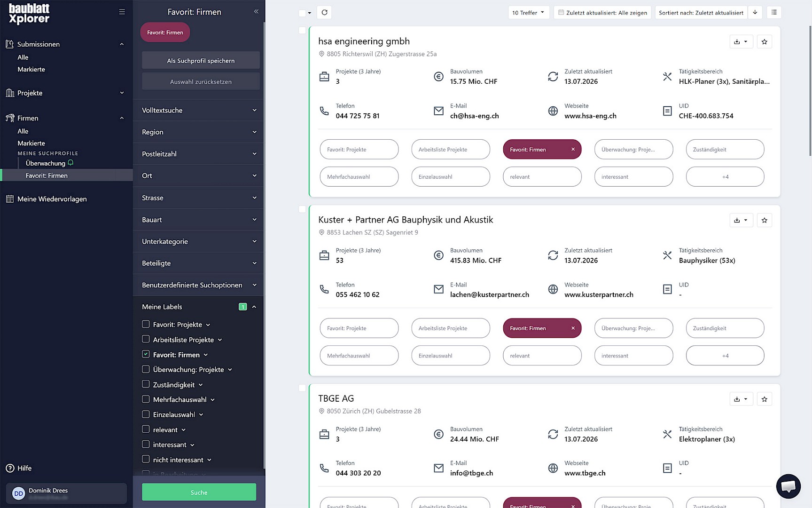Check the Mehrfachauswahl label filter
This screenshot has width=812, height=508.
146,399
